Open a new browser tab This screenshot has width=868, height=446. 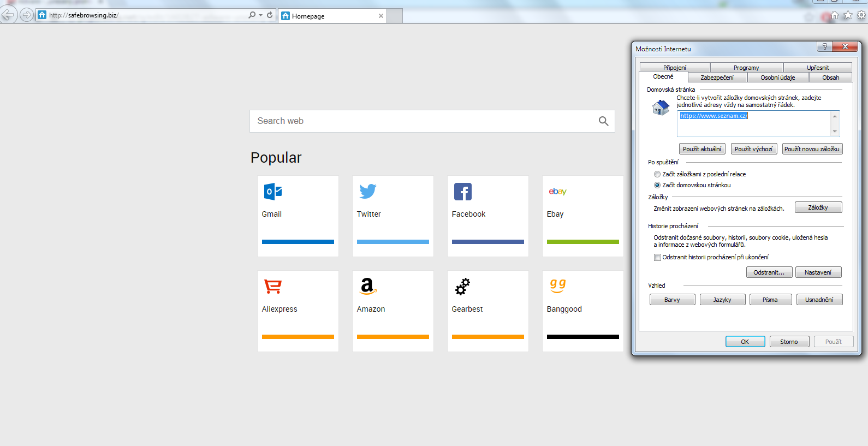(x=395, y=16)
